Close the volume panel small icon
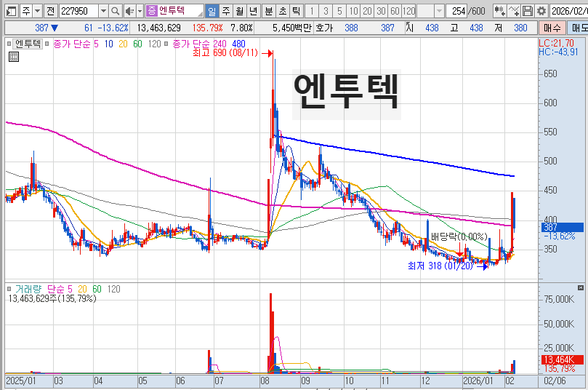This screenshot has height=390, width=588. coord(581,288)
